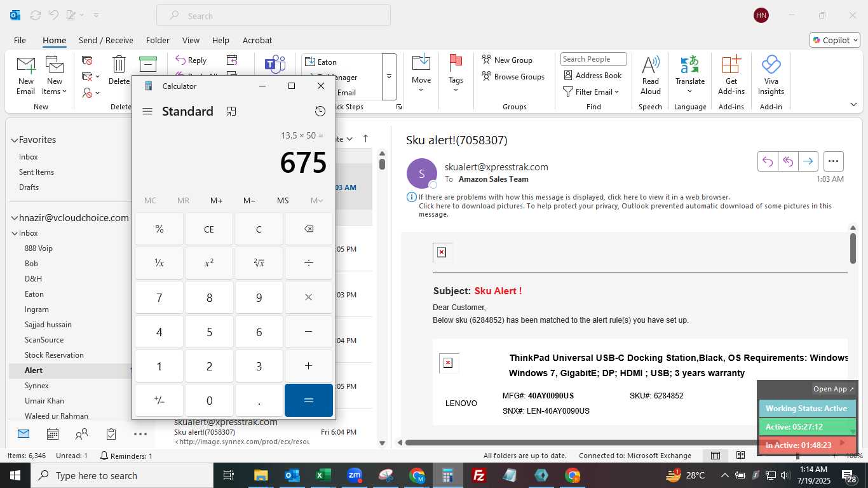The image size is (868, 488).
Task: Open the Copilot dropdown
Action: coord(835,40)
